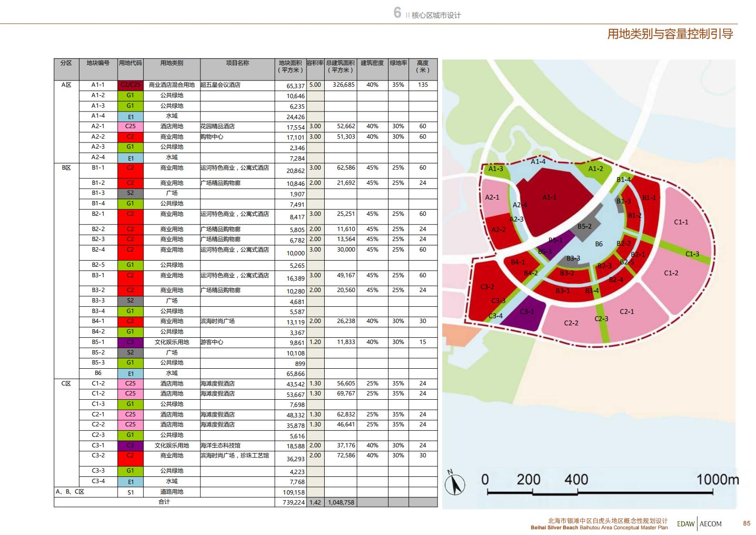Select the C3 purple swatch in row C3-1

(130, 446)
